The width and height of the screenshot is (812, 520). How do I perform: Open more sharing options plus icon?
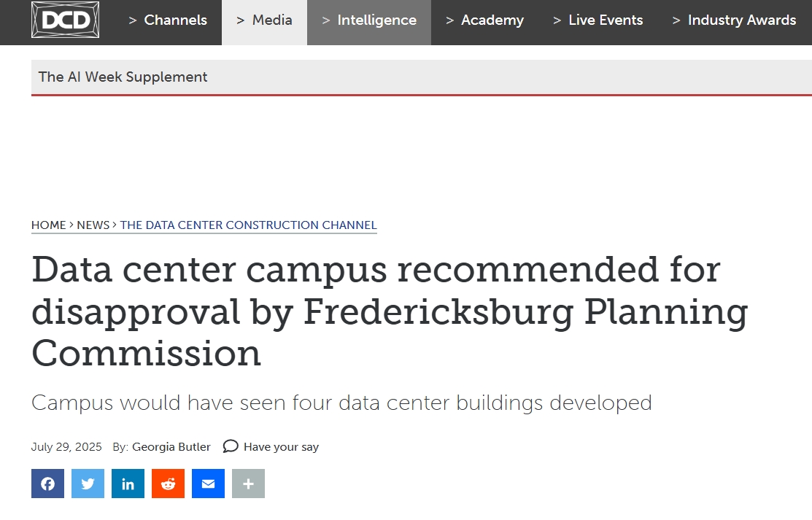(248, 484)
